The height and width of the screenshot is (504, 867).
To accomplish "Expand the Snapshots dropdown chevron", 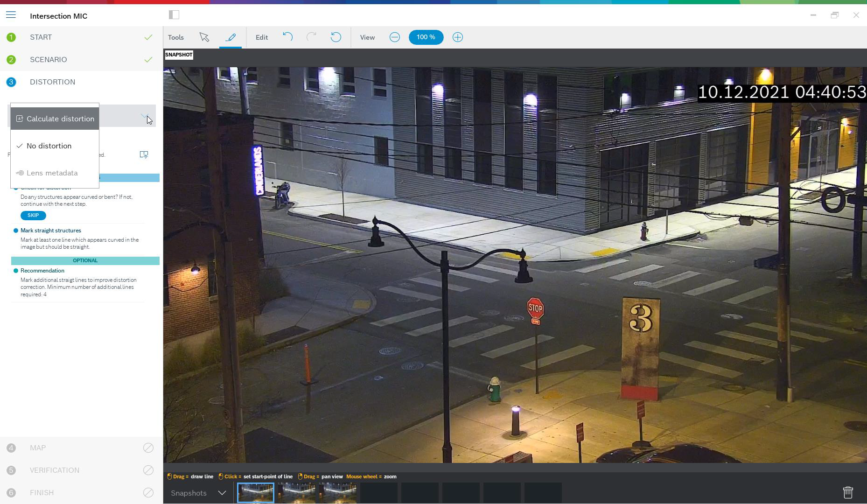I will (x=222, y=493).
